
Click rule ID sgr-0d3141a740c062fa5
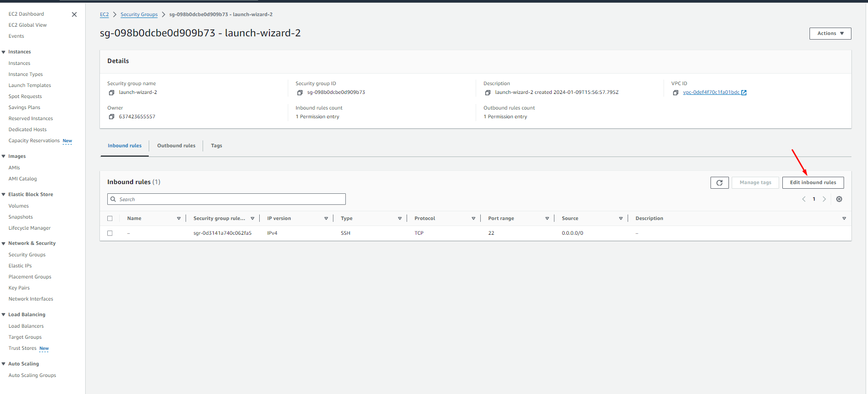coord(222,233)
